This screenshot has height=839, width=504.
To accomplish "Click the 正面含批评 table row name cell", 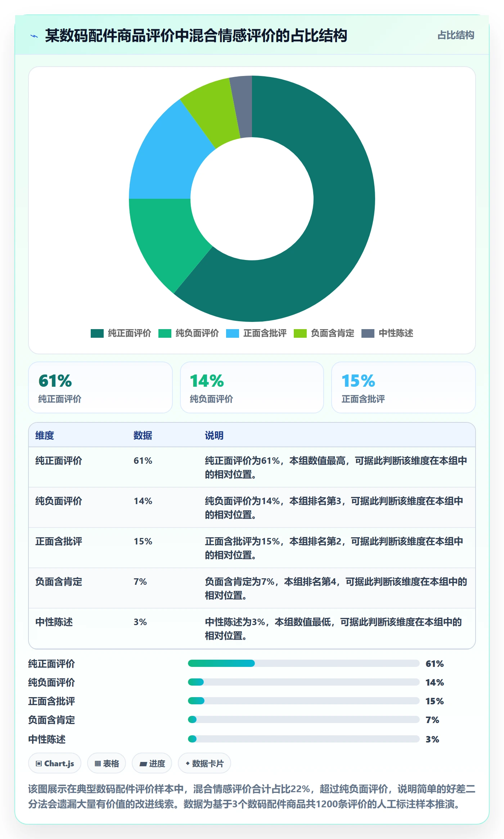I will pos(59,541).
